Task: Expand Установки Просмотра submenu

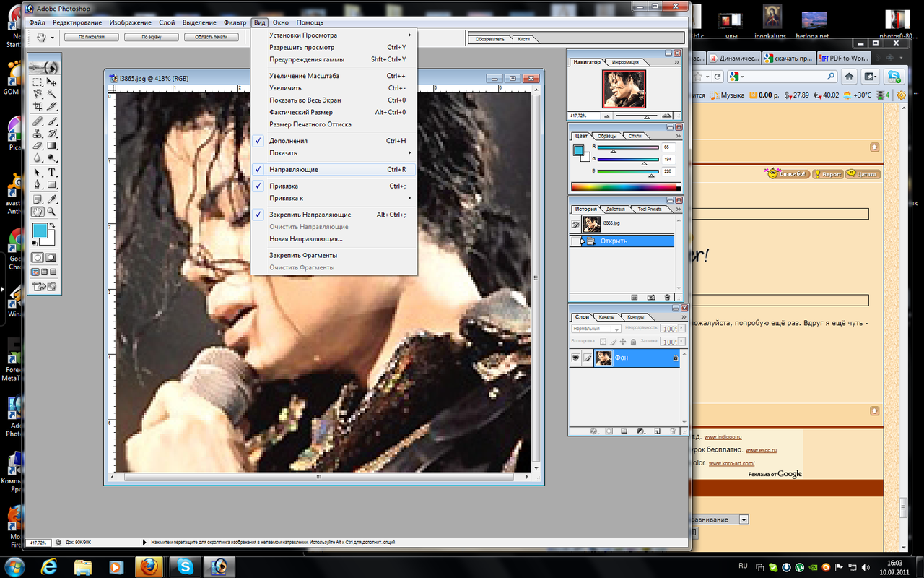Action: coord(334,35)
